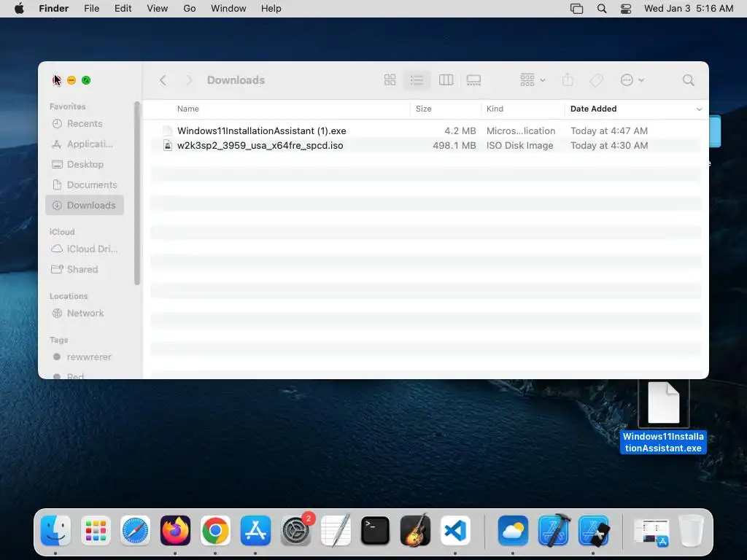The width and height of the screenshot is (747, 560).
Task: Click the Share toolbar icon
Action: [568, 80]
